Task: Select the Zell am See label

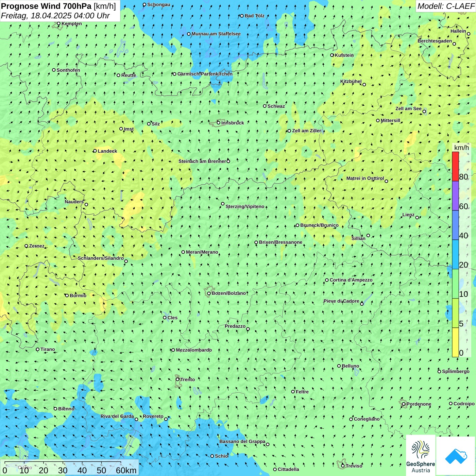Action: (408, 108)
